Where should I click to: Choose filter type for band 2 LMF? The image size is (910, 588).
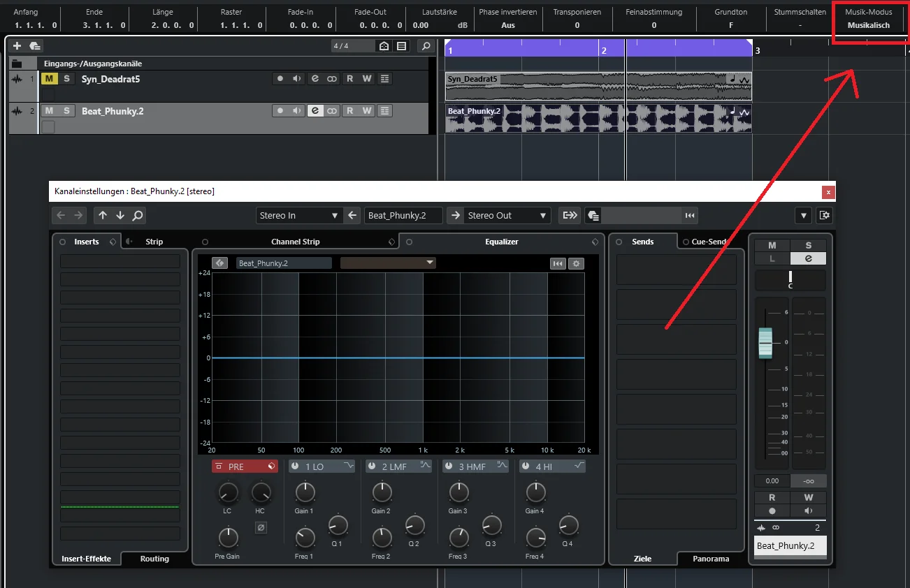425,466
